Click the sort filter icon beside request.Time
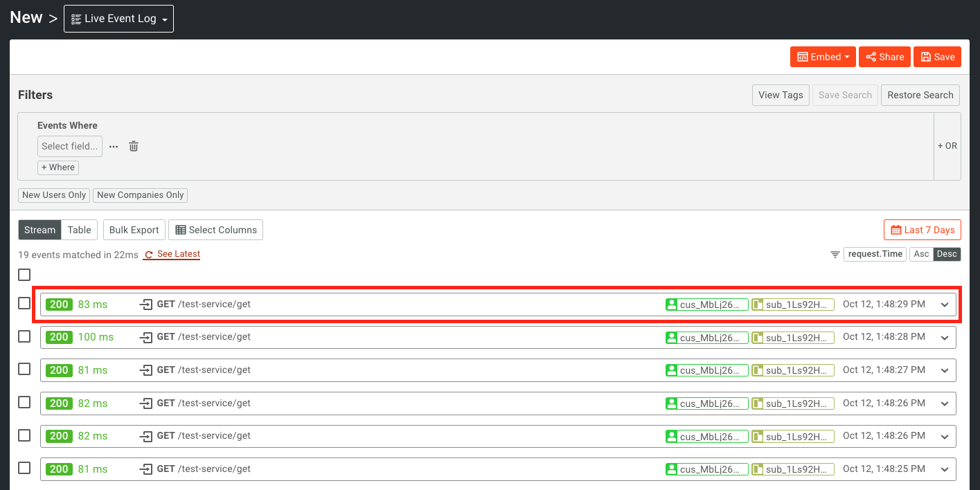Image resolution: width=980 pixels, height=490 pixels. point(835,255)
